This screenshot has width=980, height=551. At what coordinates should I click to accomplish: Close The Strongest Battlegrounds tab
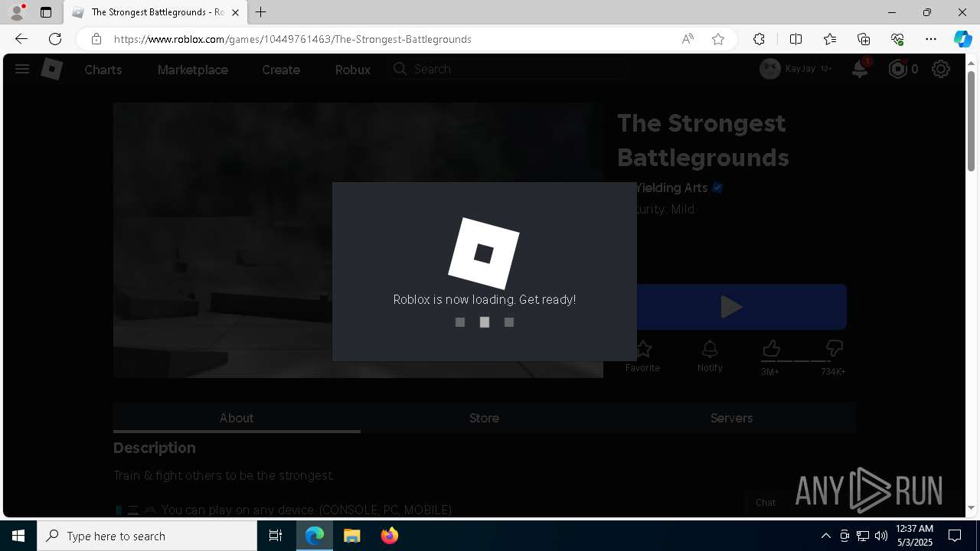[x=235, y=12]
